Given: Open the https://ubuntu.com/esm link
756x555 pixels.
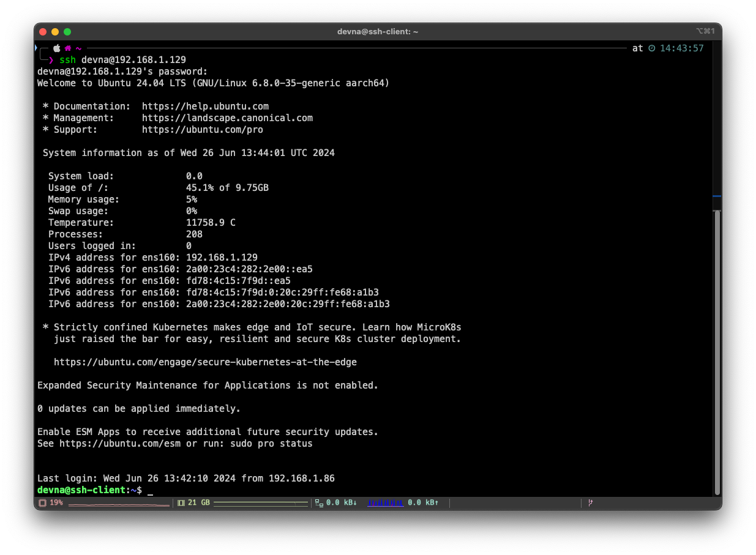Looking at the screenshot, I should pos(120,444).
